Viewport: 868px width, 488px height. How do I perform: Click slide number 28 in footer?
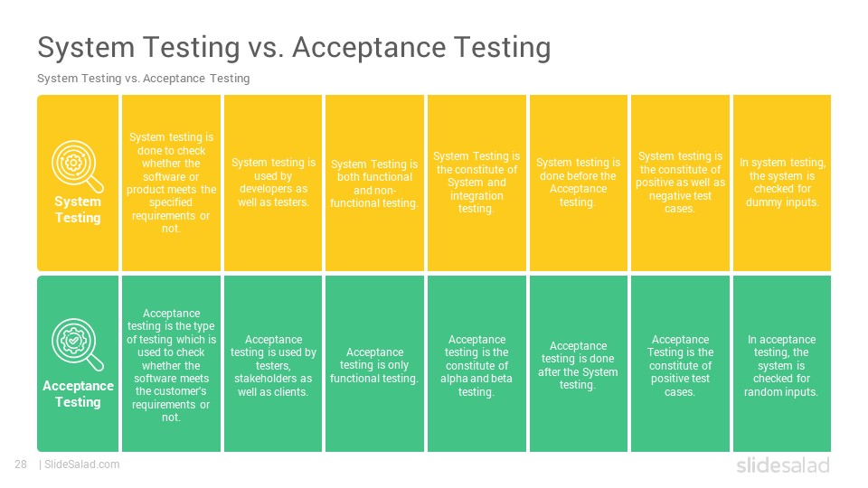click(21, 465)
